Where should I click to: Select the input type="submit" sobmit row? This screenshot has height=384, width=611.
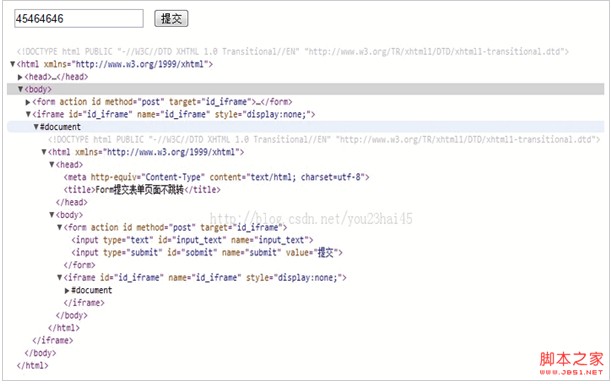point(207,253)
